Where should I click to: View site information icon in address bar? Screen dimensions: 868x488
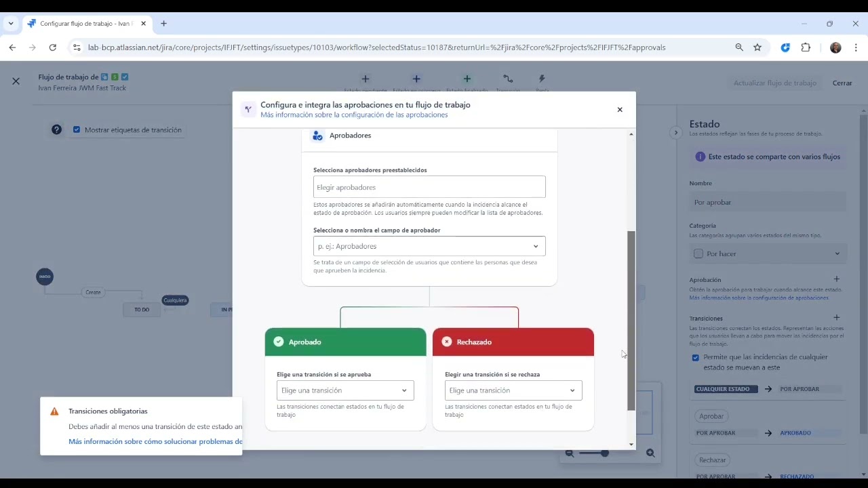click(x=77, y=47)
